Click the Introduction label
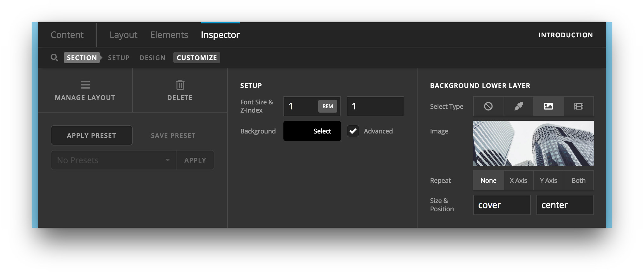 tap(566, 35)
